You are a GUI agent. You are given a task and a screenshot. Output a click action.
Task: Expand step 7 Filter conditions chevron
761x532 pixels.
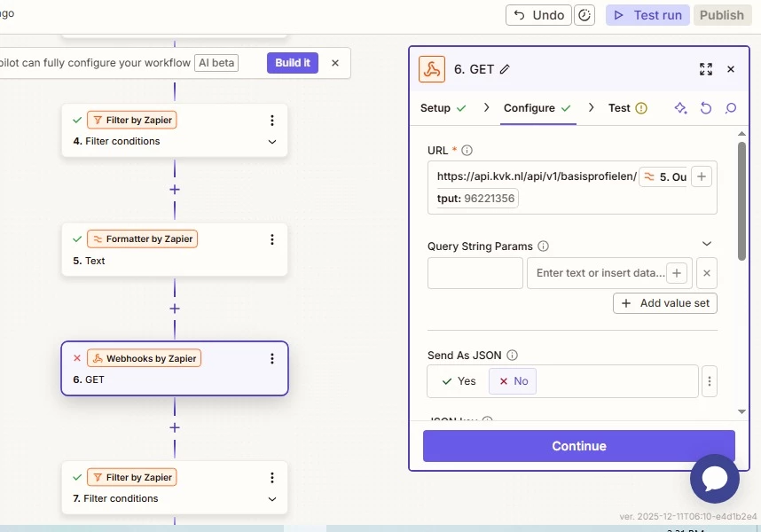pos(272,499)
